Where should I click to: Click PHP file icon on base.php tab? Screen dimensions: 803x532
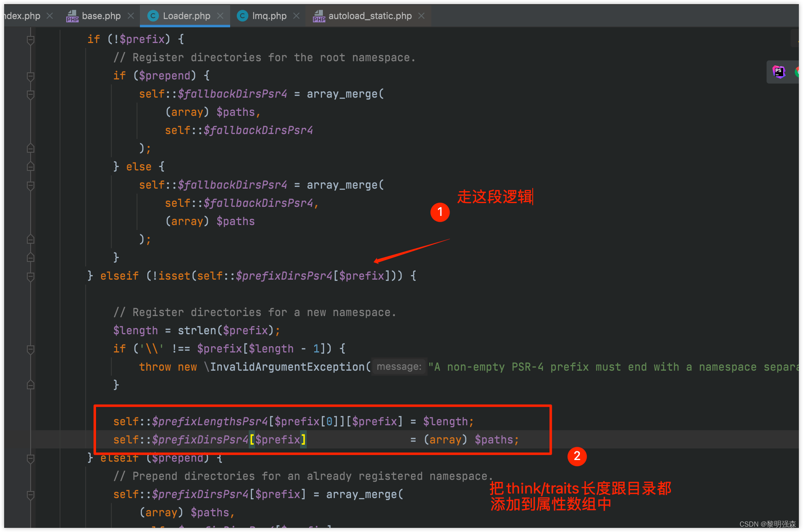pos(72,16)
